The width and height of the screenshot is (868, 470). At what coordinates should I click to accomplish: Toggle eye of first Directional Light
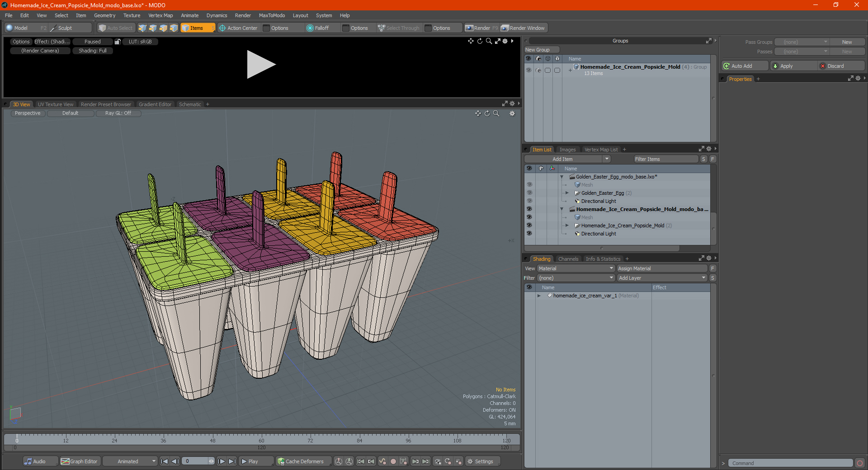pos(529,201)
